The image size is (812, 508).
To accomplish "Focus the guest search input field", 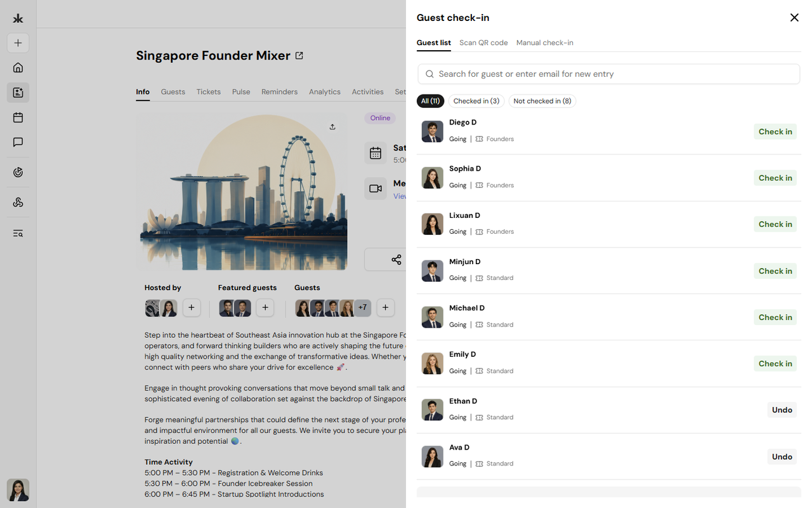I will coord(609,74).
